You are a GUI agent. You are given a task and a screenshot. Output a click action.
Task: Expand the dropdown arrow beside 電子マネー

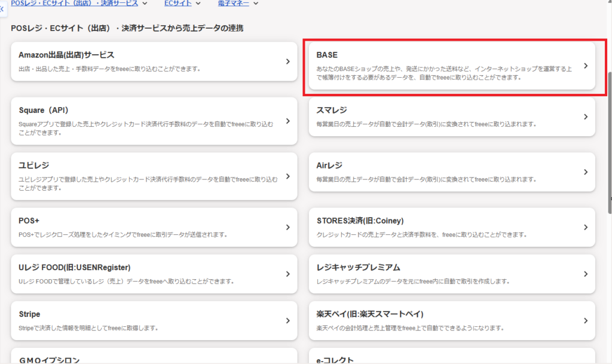tap(256, 4)
